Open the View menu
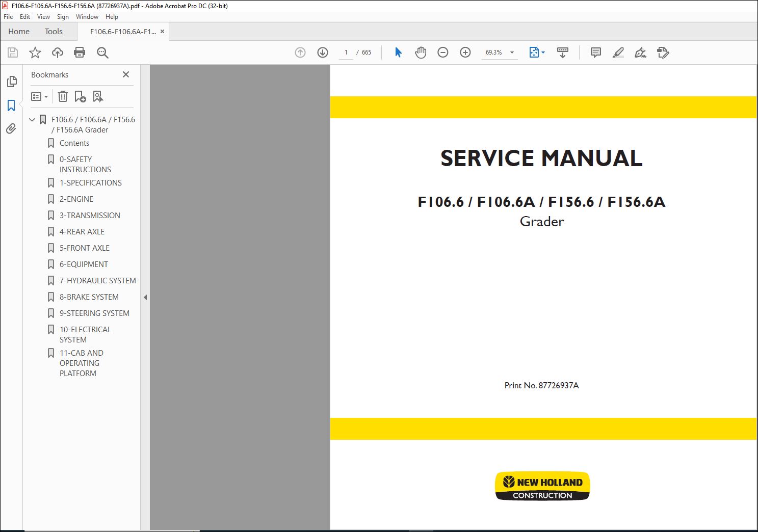The width and height of the screenshot is (758, 532). pos(43,17)
